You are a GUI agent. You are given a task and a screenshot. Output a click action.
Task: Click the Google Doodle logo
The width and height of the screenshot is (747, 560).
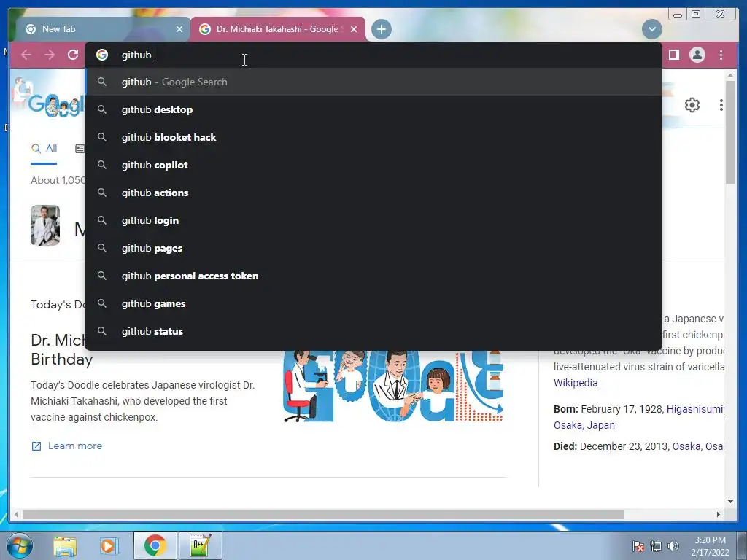pyautogui.click(x=55, y=105)
